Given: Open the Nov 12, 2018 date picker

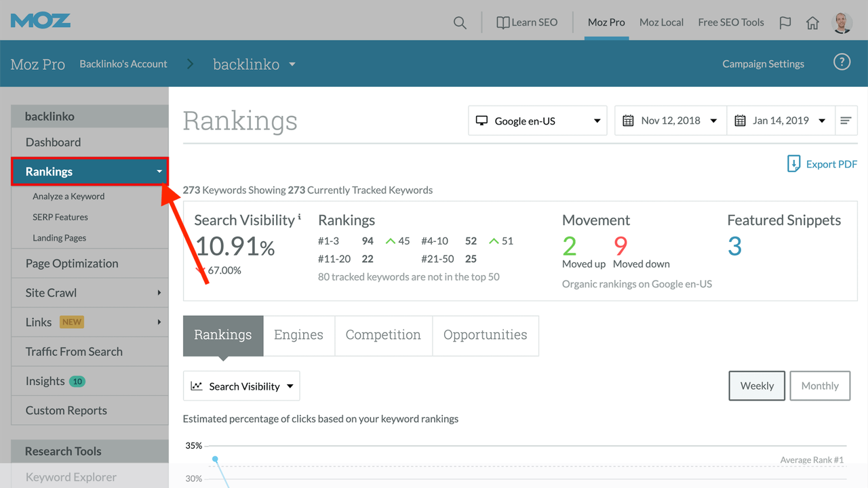Looking at the screenshot, I should tap(670, 121).
